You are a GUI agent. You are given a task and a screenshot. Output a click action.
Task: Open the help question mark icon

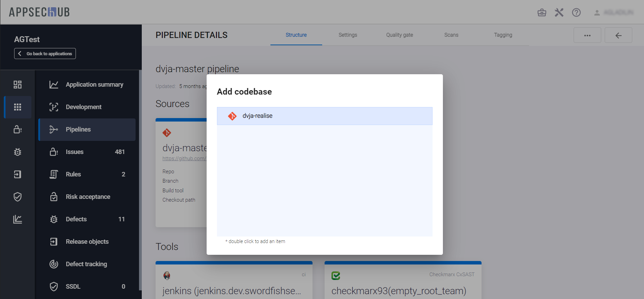click(576, 13)
